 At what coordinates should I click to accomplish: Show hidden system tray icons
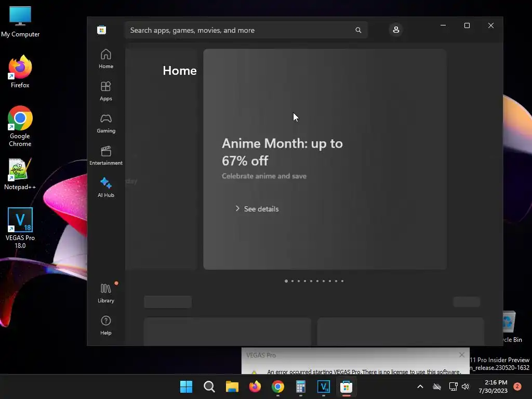[420, 387]
